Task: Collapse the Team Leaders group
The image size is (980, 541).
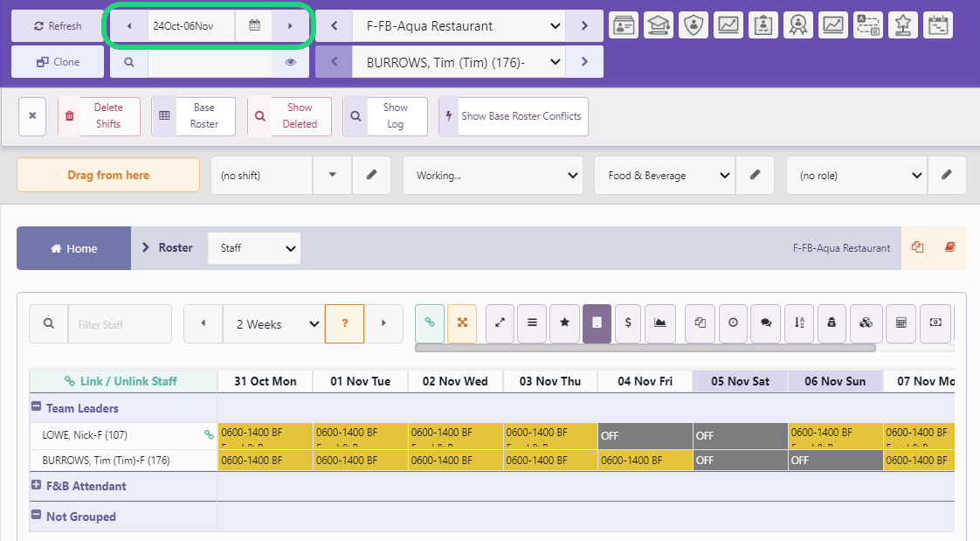Action: tap(37, 408)
